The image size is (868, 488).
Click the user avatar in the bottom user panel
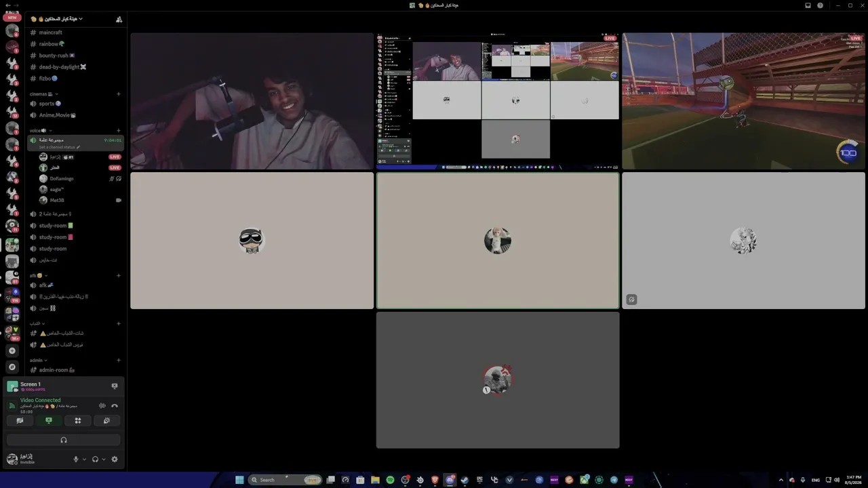point(12,460)
